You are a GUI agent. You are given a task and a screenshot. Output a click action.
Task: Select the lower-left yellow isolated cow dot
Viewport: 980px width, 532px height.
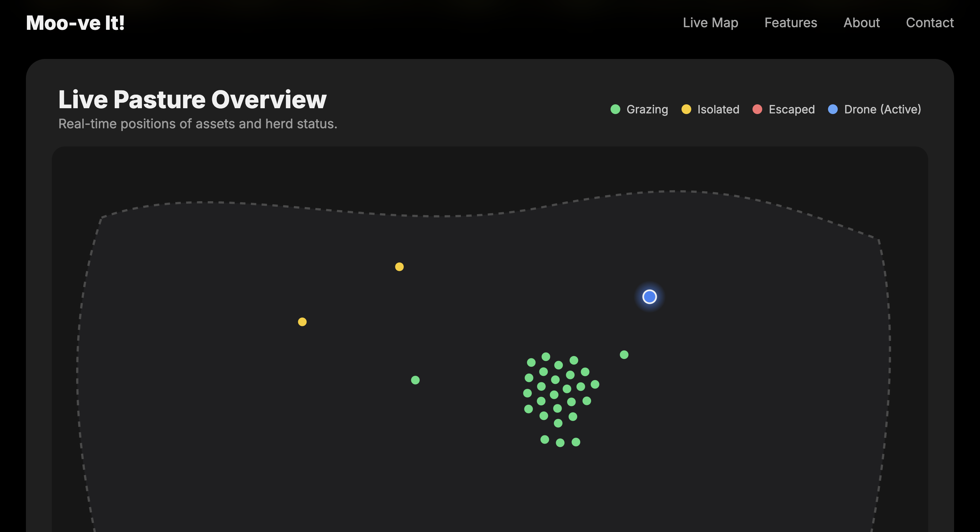(x=302, y=322)
